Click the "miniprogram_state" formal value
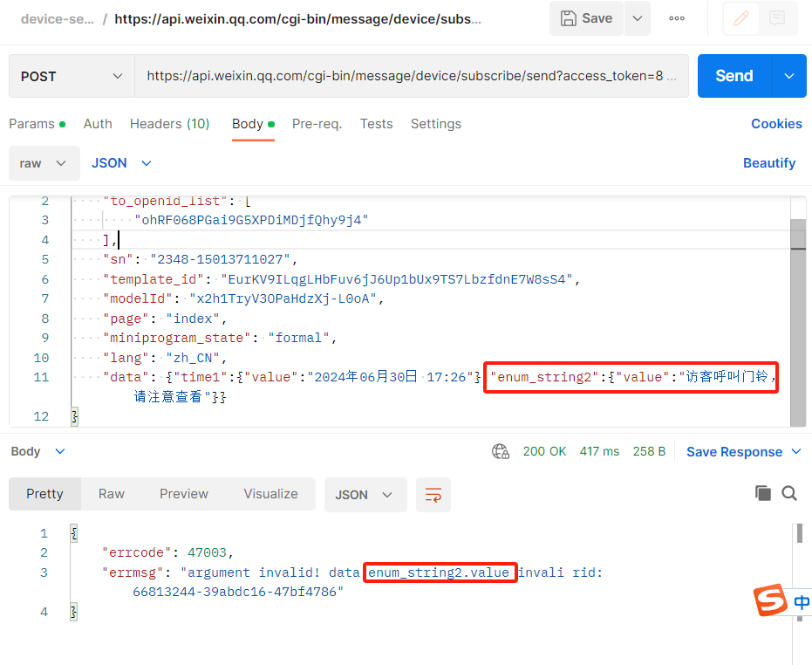 click(x=298, y=338)
